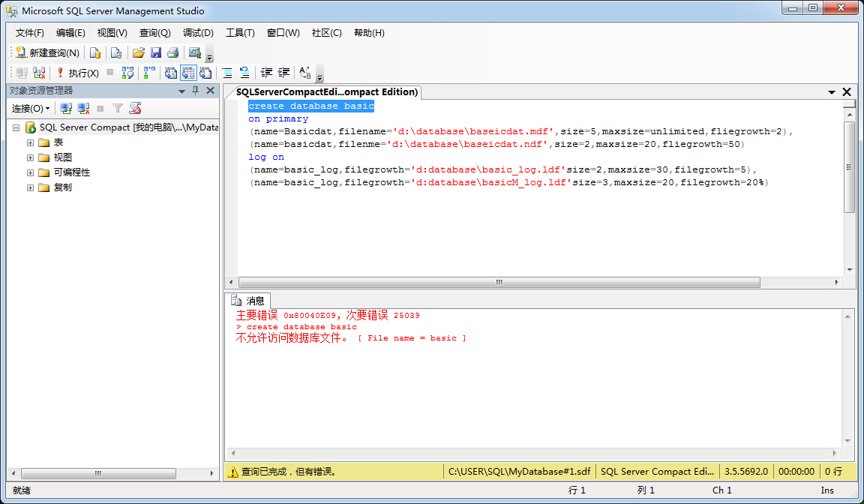Click the 'log on' line in editor

coord(266,157)
